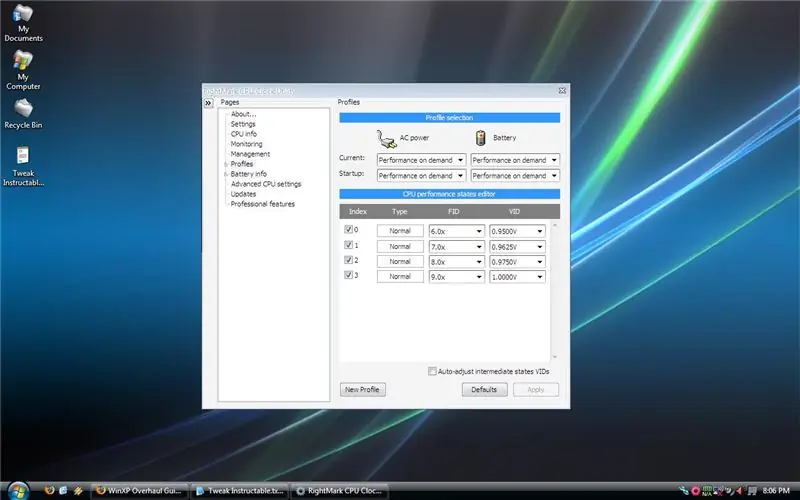
Task: Click the pink gear tray icon
Action: [x=695, y=491]
